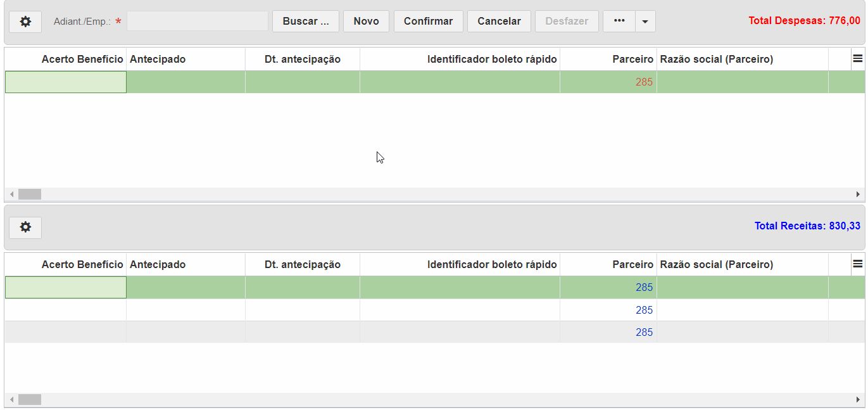Open the expenses grid column menu icon
868x410 pixels.
point(858,59)
